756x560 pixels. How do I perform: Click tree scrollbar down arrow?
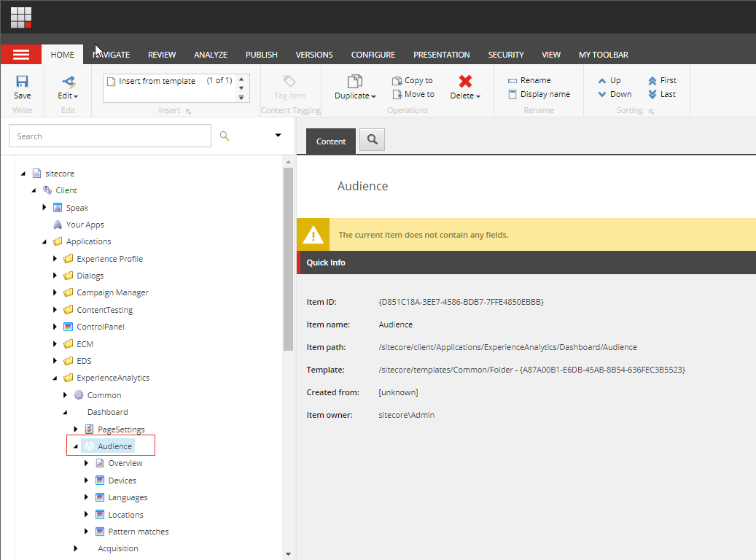288,554
